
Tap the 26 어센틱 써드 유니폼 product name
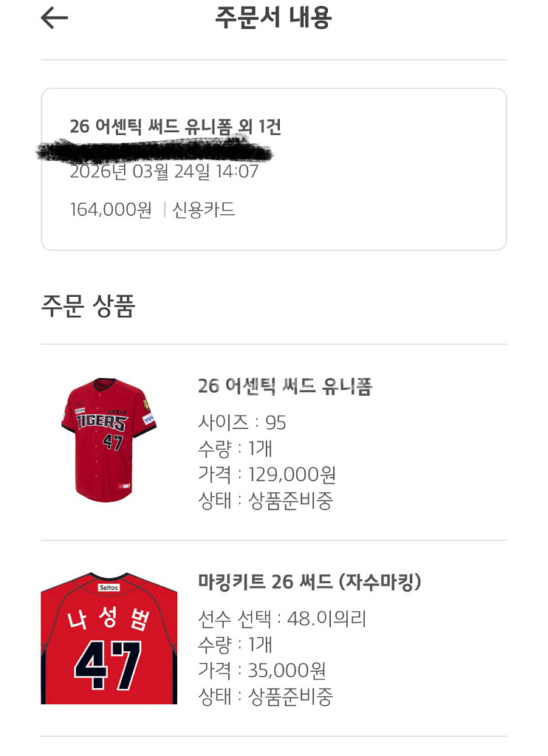click(285, 386)
